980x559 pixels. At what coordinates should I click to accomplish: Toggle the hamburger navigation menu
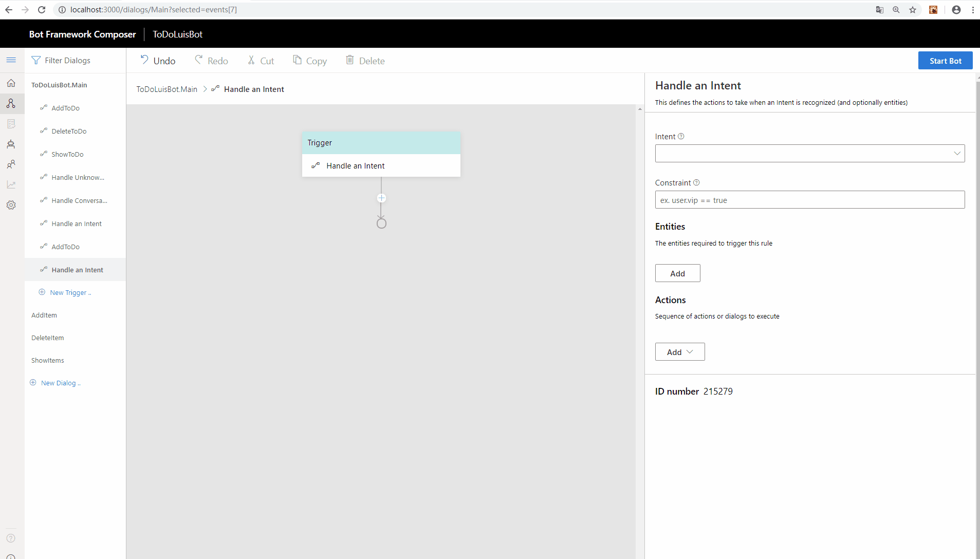(11, 60)
